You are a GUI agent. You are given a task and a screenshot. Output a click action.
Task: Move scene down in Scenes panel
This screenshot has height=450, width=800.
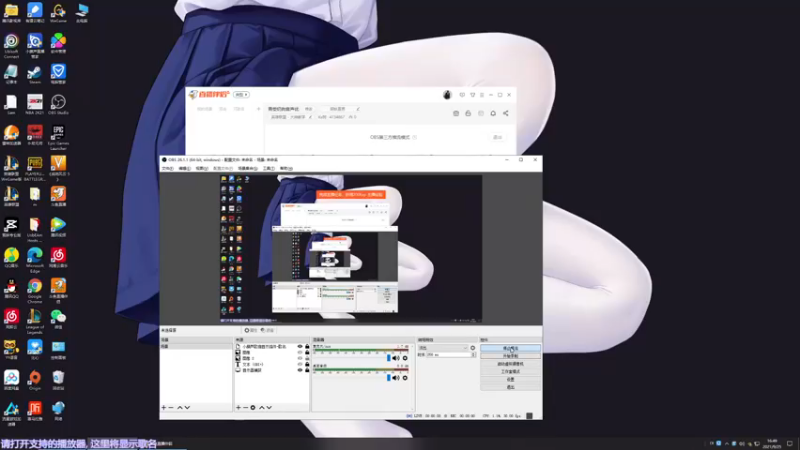tap(187, 408)
